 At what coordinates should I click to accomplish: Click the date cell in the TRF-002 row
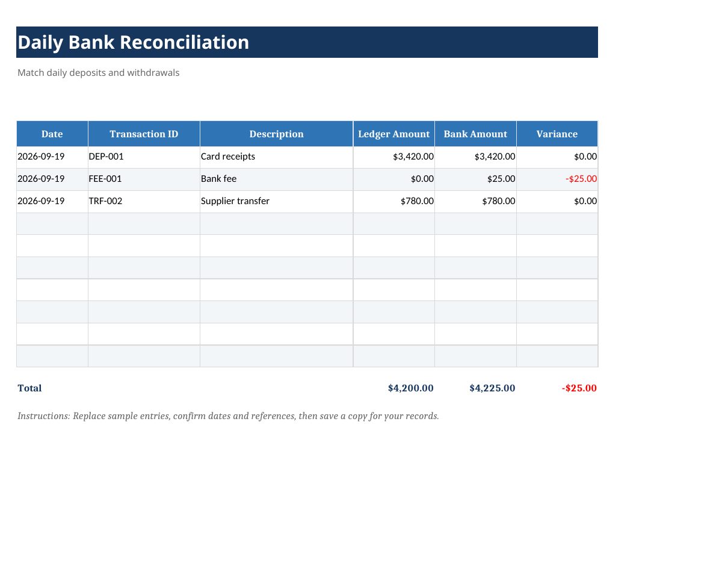pyautogui.click(x=52, y=201)
